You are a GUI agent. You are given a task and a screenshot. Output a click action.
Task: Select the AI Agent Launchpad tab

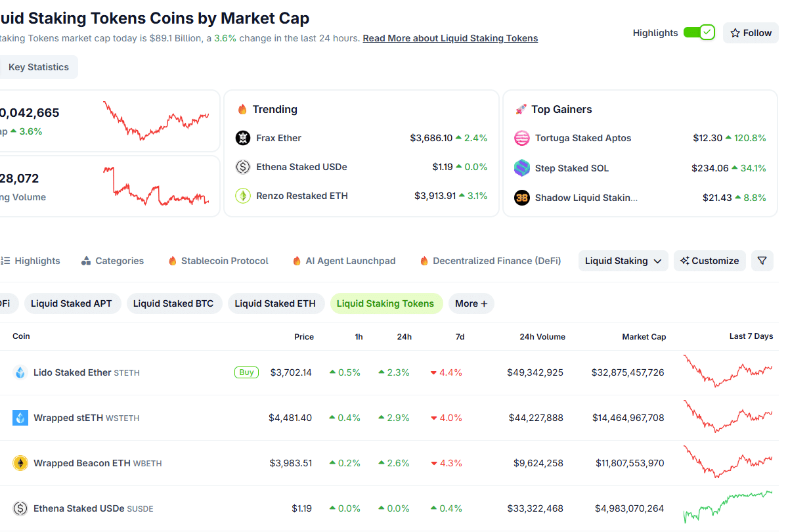(x=344, y=261)
